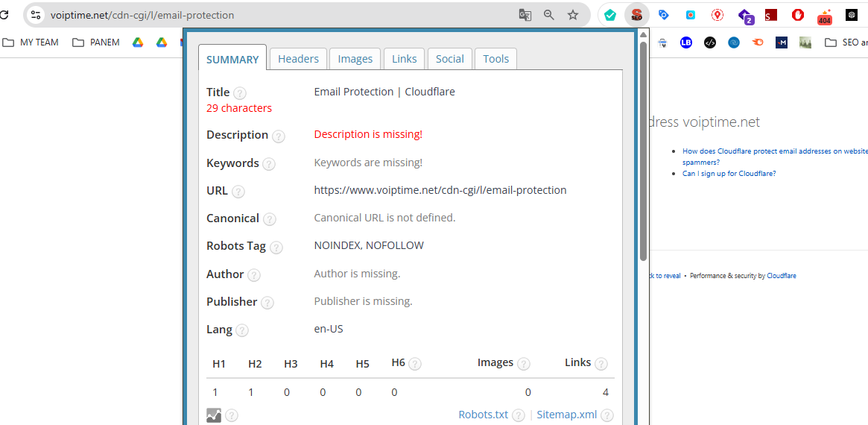Open the black square extension icon
This screenshot has width=868, height=425.
(852, 15)
